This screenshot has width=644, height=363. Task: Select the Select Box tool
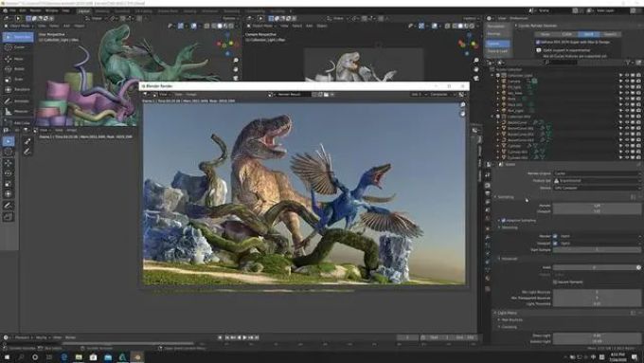(x=18, y=37)
